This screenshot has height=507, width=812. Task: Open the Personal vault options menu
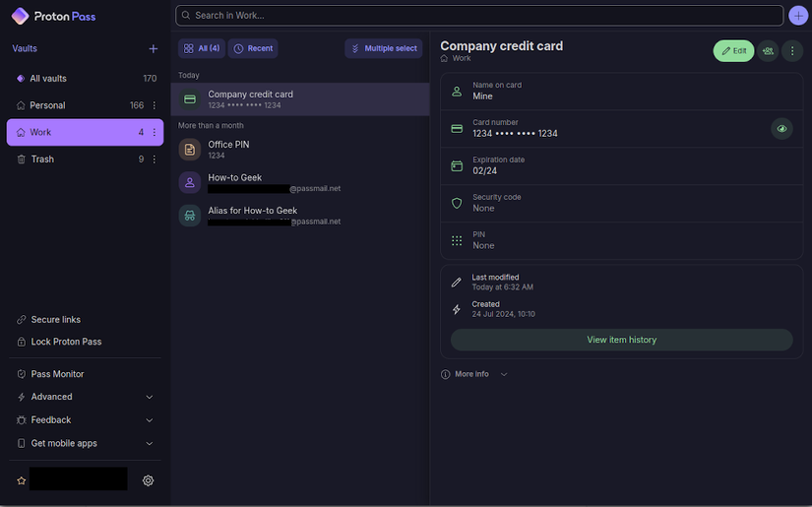click(x=154, y=105)
